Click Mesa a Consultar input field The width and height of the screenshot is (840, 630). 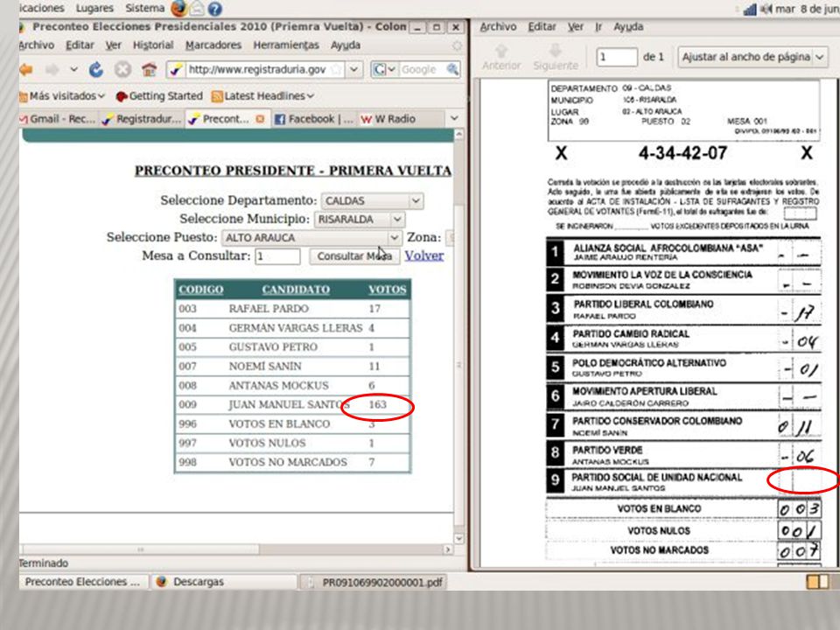click(277, 256)
